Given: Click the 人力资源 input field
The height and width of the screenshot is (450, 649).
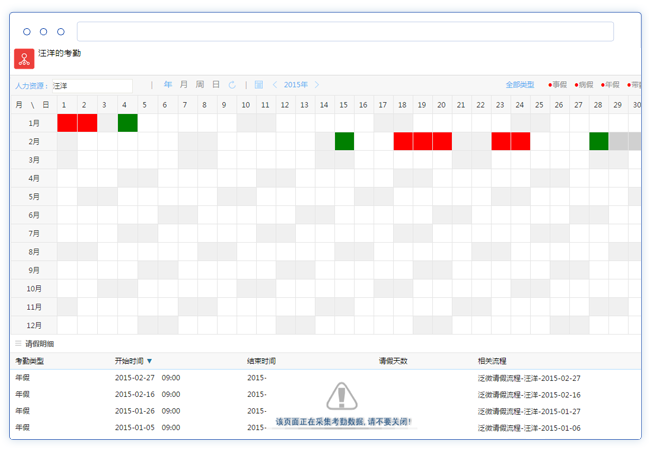Looking at the screenshot, I should point(91,86).
